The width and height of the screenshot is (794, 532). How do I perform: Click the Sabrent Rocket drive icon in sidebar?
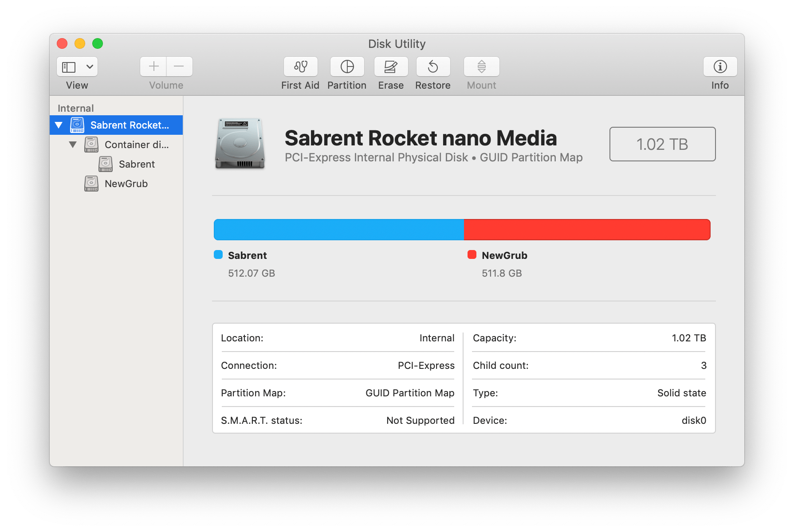(x=77, y=125)
